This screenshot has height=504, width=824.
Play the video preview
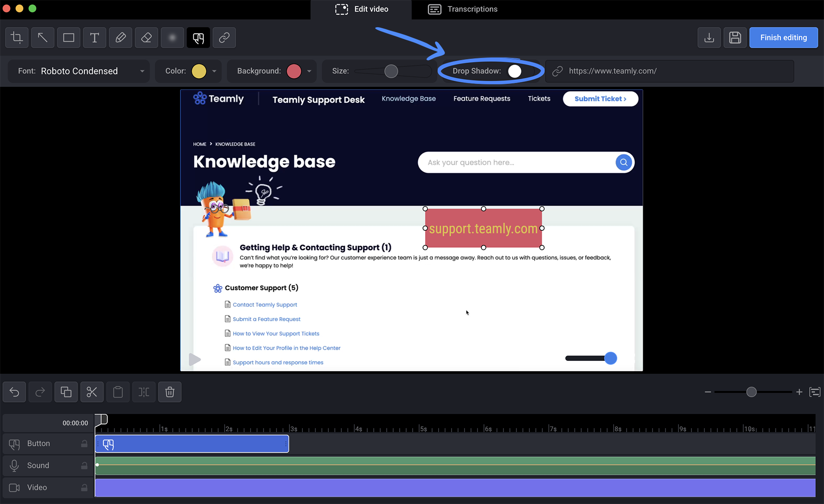(x=195, y=359)
